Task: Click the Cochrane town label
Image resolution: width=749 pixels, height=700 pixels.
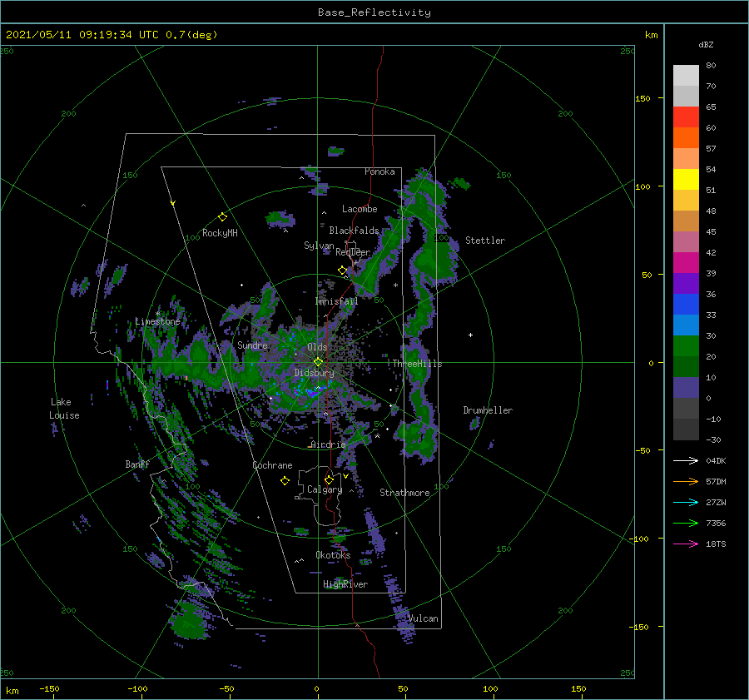Action: click(x=272, y=465)
